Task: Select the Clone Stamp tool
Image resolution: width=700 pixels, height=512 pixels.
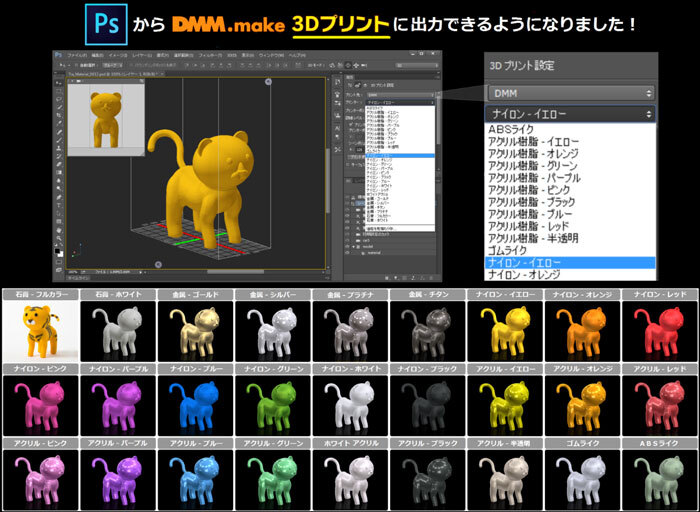Action: [x=59, y=148]
